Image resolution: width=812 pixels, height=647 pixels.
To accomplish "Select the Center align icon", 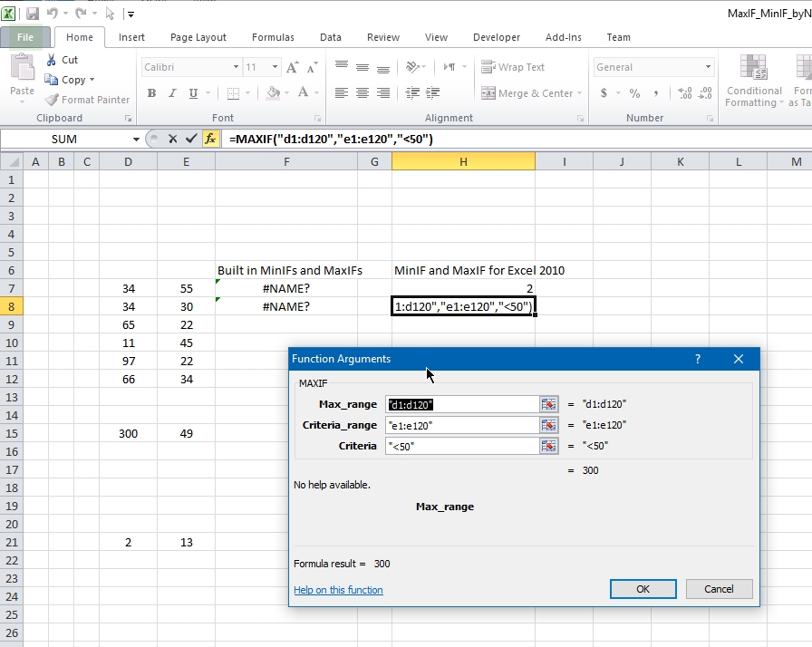I will click(x=362, y=93).
